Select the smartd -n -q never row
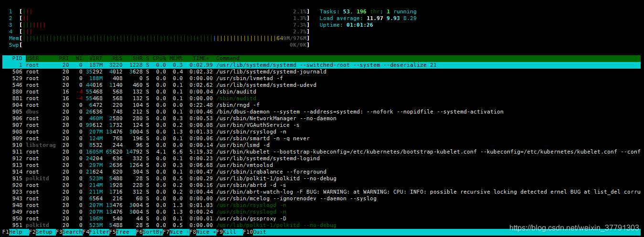Screen dimensions: 644x237 322,138
